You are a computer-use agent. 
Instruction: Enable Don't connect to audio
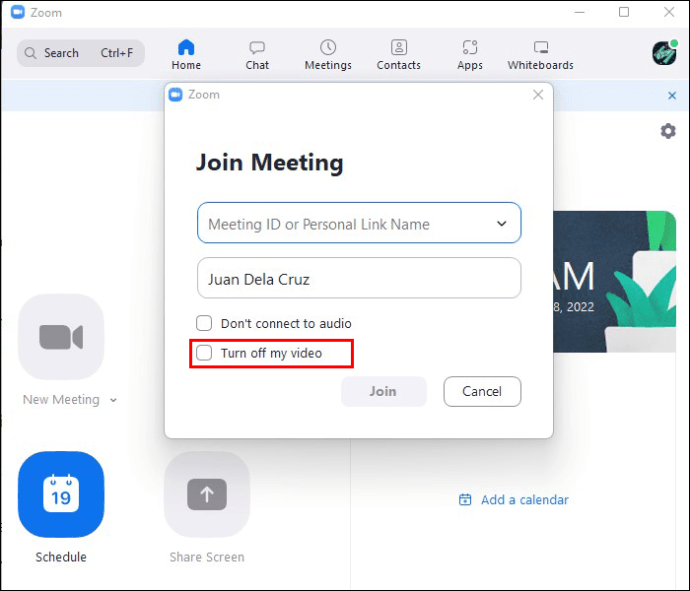tap(204, 323)
